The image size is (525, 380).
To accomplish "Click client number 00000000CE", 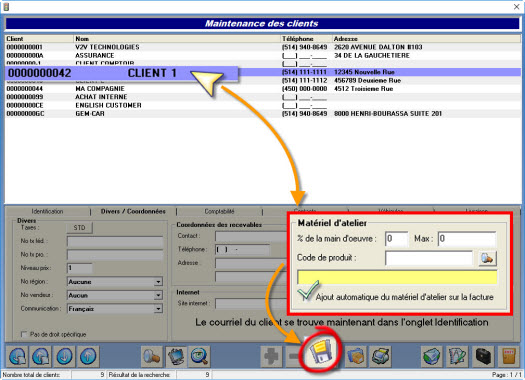I will click(x=25, y=105).
